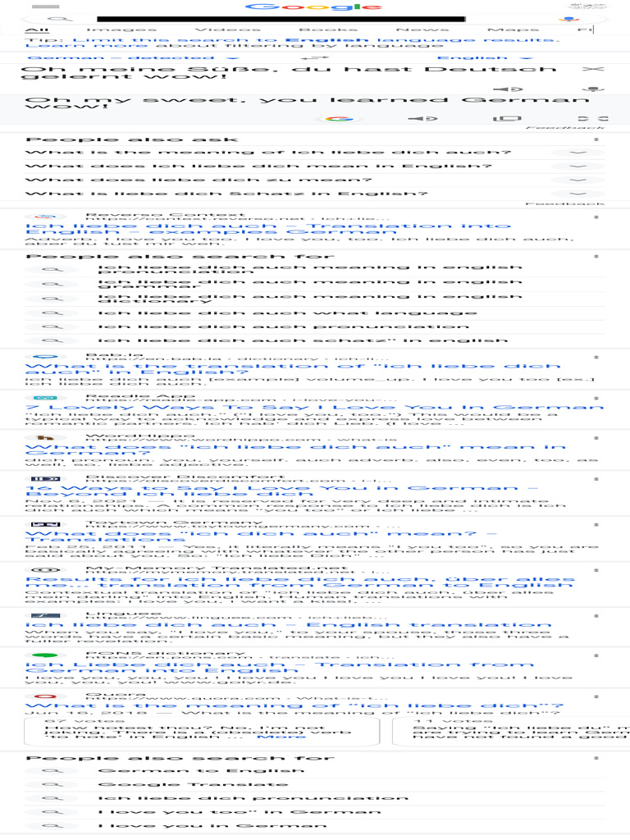This screenshot has width=630, height=840.
Task: Search 'Google Translate' suggestion
Action: pos(194,784)
